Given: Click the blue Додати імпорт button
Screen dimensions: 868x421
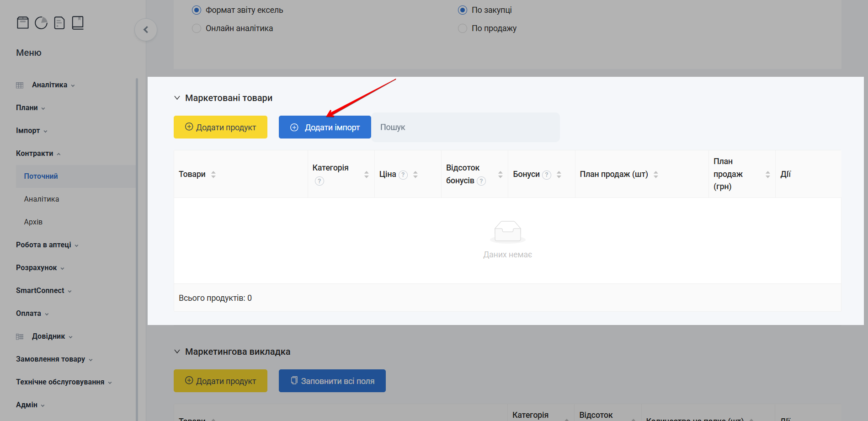Looking at the screenshot, I should click(325, 127).
